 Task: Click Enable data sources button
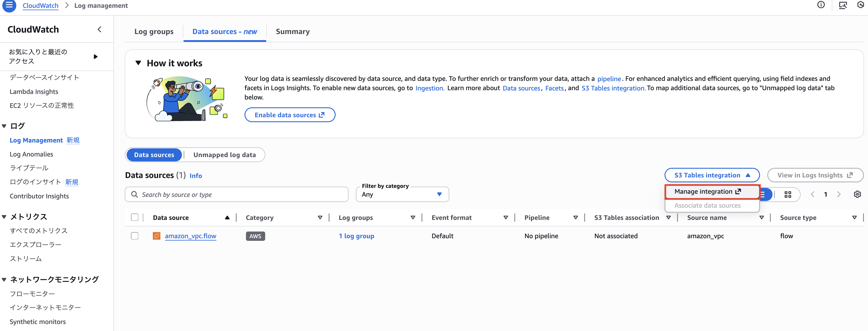(289, 115)
